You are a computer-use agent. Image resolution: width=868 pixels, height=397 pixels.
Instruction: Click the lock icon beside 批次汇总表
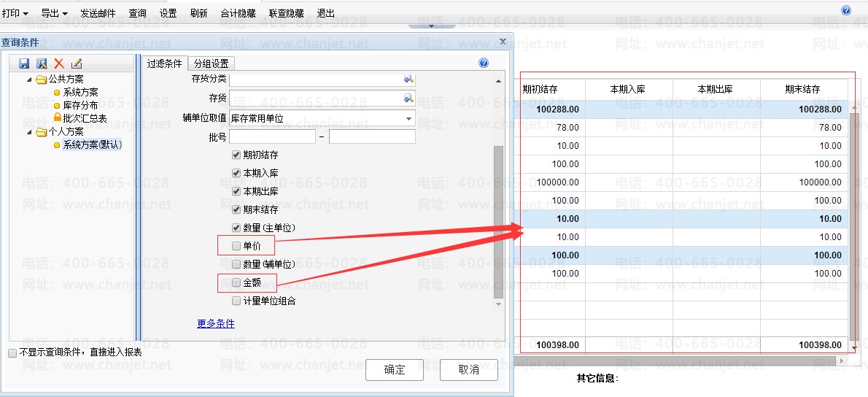point(57,118)
